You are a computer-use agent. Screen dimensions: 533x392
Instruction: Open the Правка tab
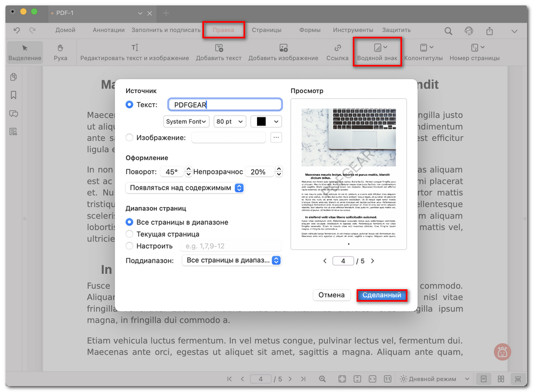(223, 30)
